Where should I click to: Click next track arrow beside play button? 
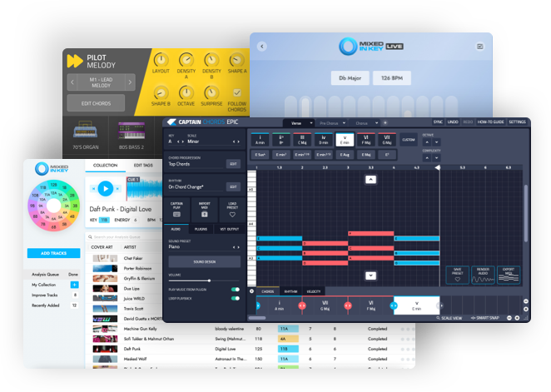[117, 189]
